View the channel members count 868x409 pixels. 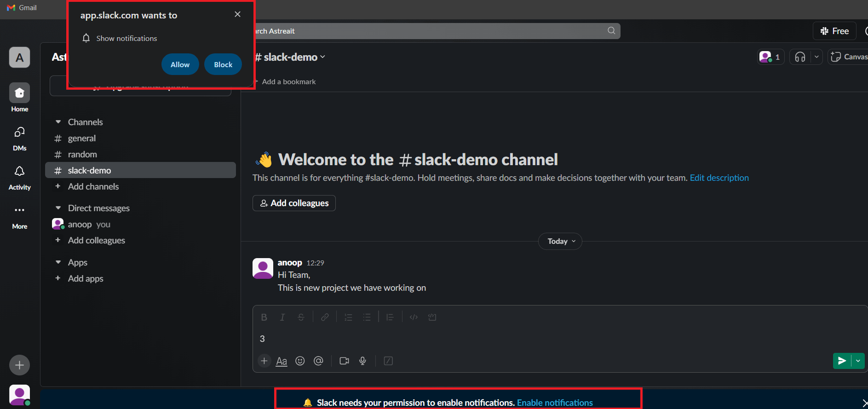771,57
